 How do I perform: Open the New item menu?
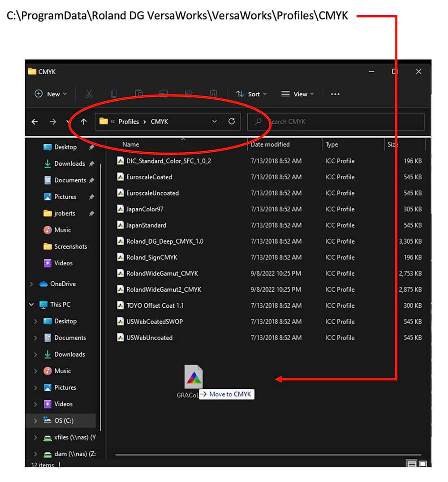(x=51, y=94)
